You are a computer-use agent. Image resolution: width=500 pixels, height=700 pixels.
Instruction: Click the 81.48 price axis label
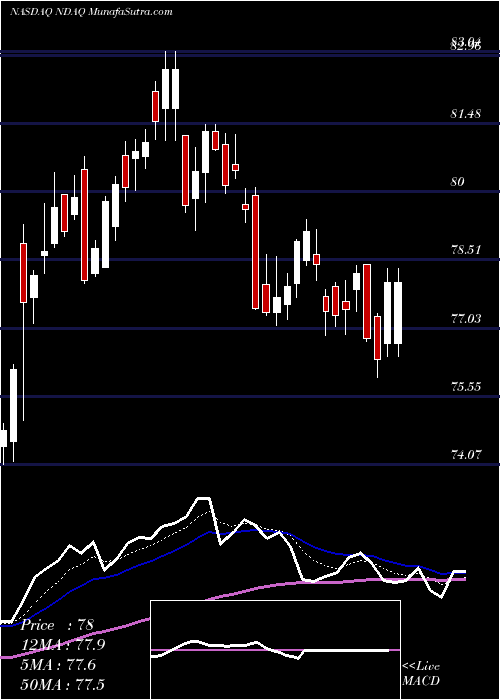pyautogui.click(x=466, y=114)
